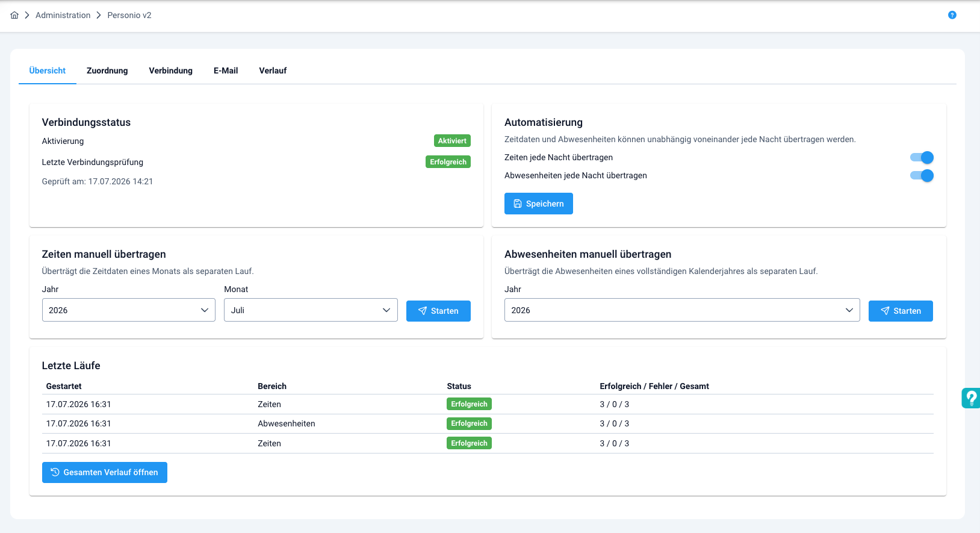Switch to the Übersicht tab
Viewport: 980px width, 533px height.
[48, 70]
